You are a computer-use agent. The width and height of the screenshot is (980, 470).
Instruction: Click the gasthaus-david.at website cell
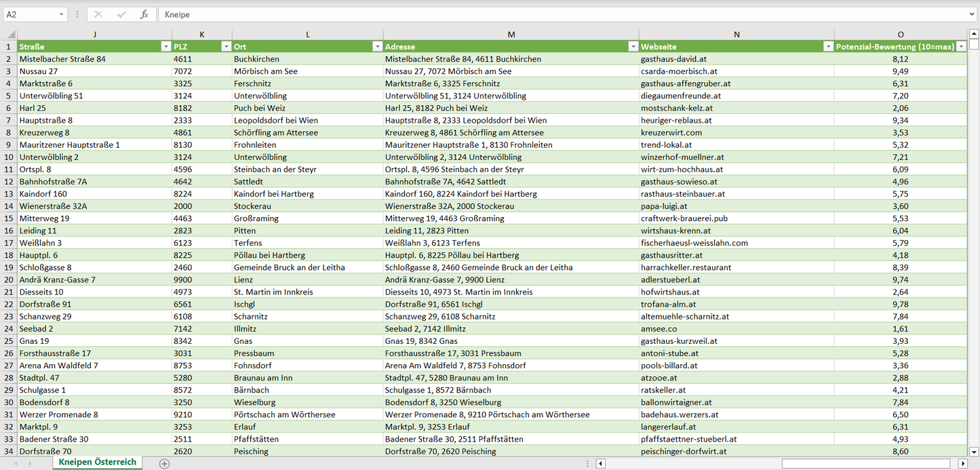tap(736, 59)
